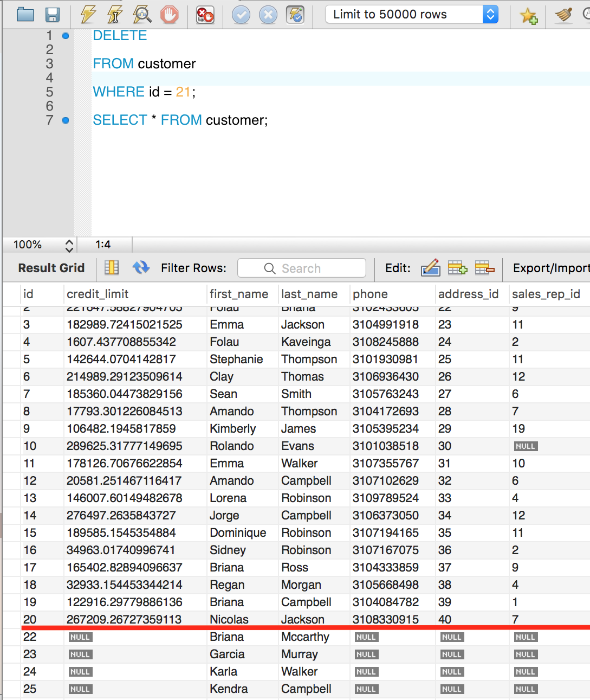The height and width of the screenshot is (700, 590).
Task: Select first name cell Kimberly
Action: click(233, 428)
